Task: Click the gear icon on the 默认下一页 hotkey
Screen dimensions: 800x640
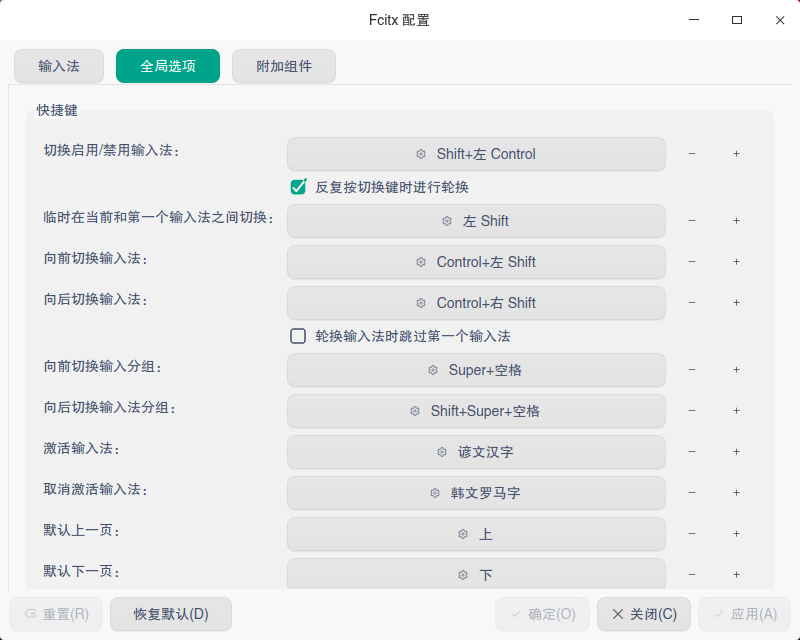Action: 462,575
